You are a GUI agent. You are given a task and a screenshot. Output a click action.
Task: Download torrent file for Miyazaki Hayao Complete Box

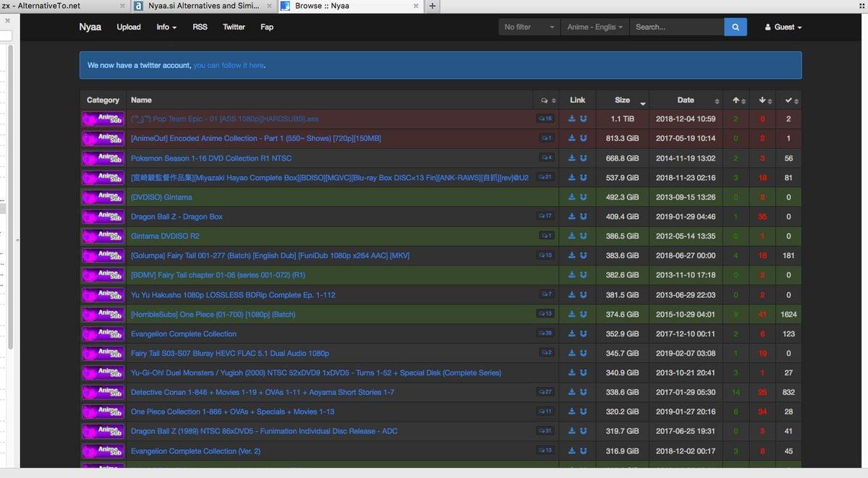[x=572, y=177]
